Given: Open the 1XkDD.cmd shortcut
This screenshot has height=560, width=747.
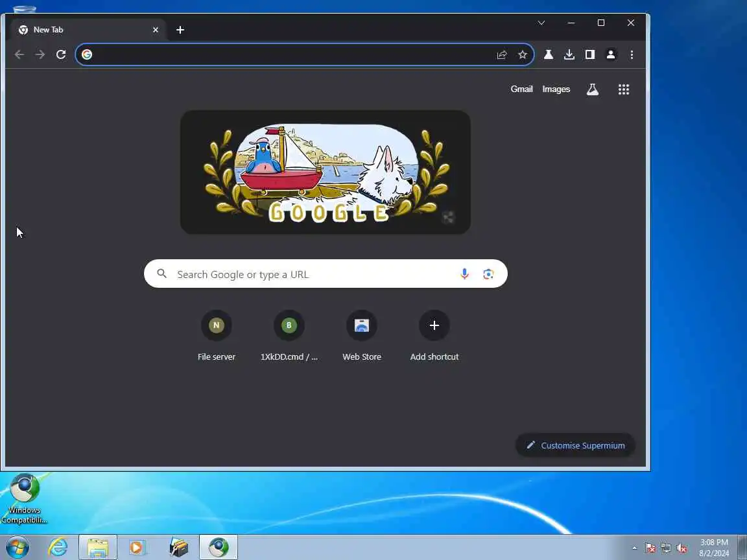Looking at the screenshot, I should tap(289, 336).
